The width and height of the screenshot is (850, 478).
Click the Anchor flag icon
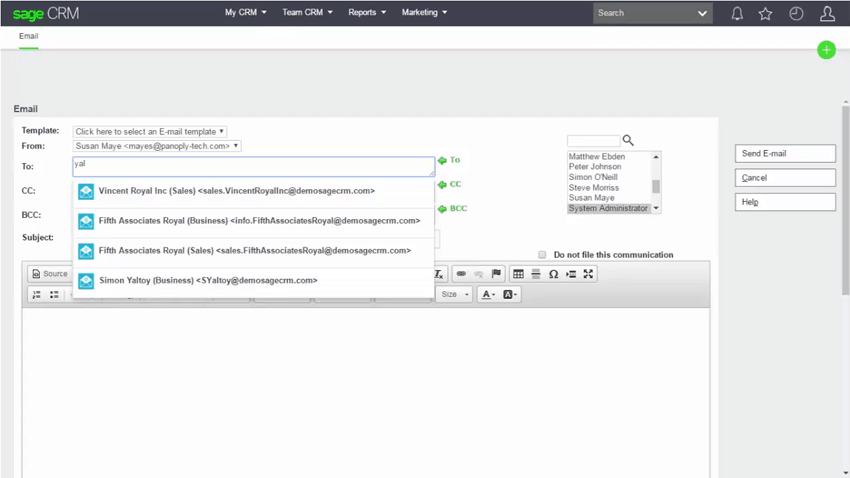[495, 274]
